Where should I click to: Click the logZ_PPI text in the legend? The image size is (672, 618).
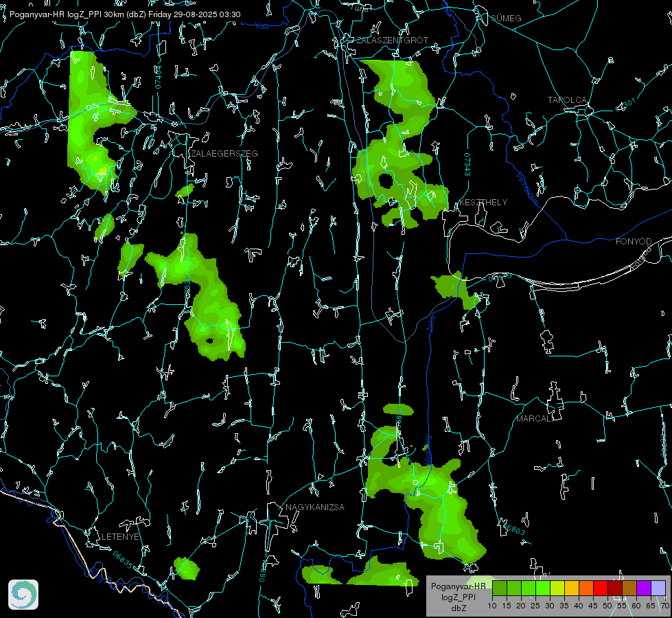(459, 597)
